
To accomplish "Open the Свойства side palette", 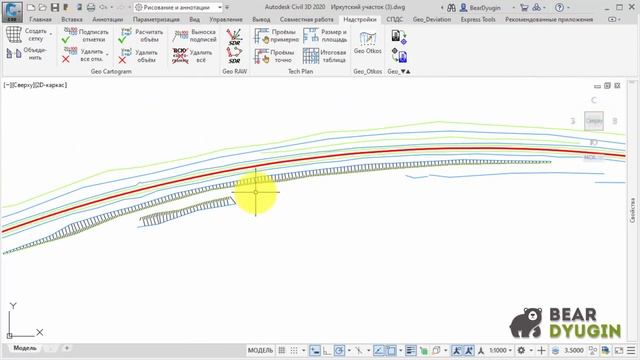I will [632, 210].
